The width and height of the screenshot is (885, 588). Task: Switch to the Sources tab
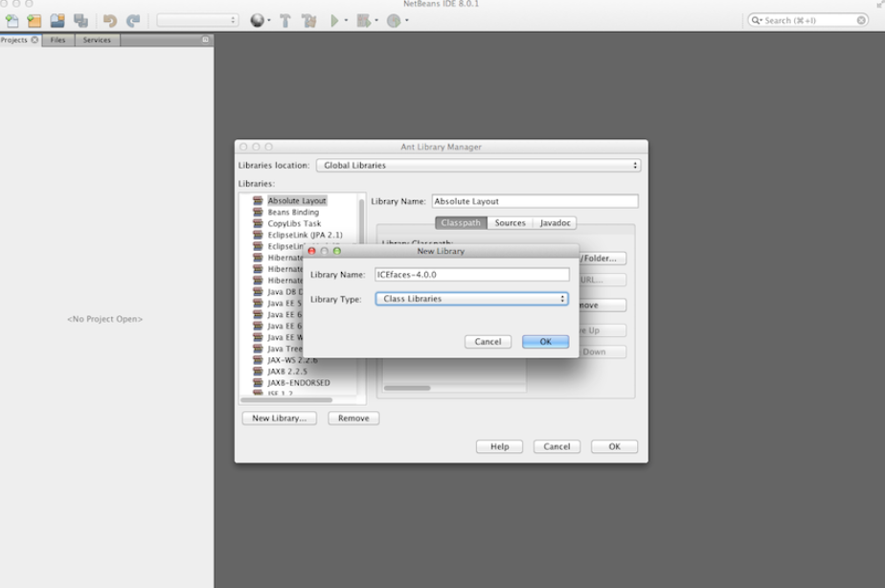point(510,223)
